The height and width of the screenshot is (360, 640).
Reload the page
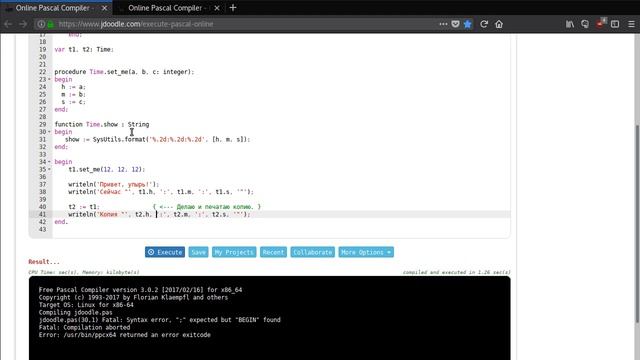(x=484, y=24)
